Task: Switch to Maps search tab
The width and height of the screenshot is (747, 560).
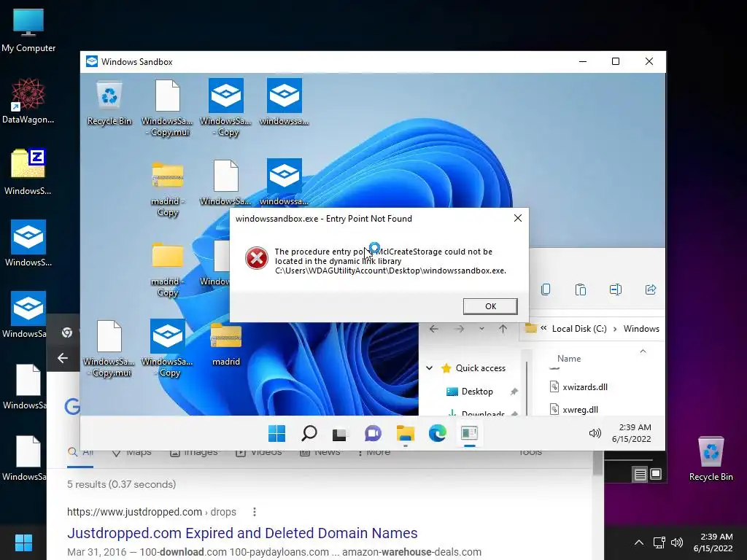Action: (132, 453)
